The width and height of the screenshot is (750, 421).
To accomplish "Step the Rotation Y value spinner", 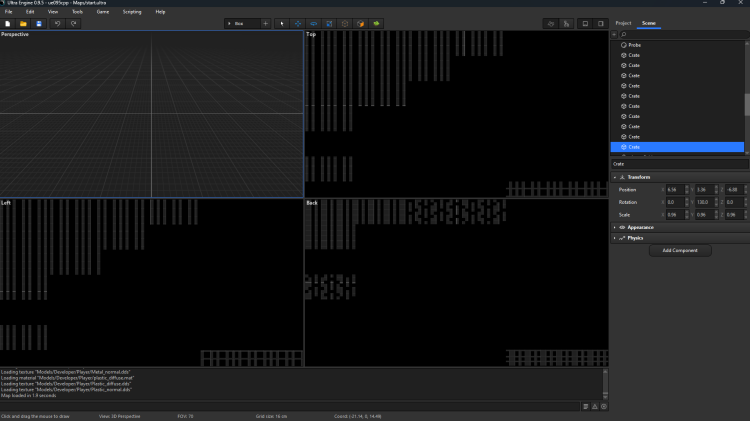I will pos(716,202).
